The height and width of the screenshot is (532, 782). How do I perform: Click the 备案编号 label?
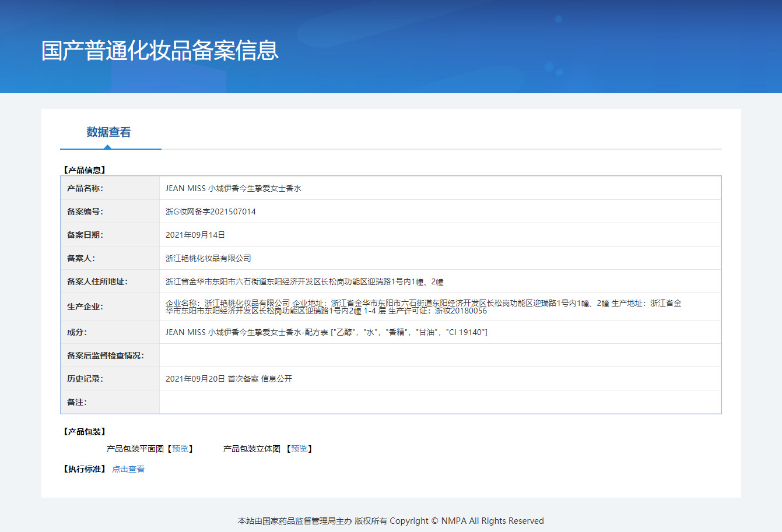coord(85,212)
